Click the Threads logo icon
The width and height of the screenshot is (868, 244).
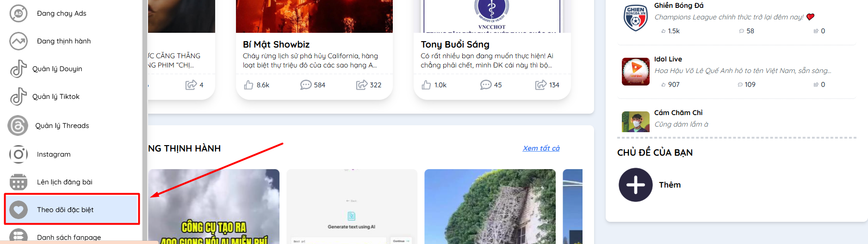coord(18,126)
